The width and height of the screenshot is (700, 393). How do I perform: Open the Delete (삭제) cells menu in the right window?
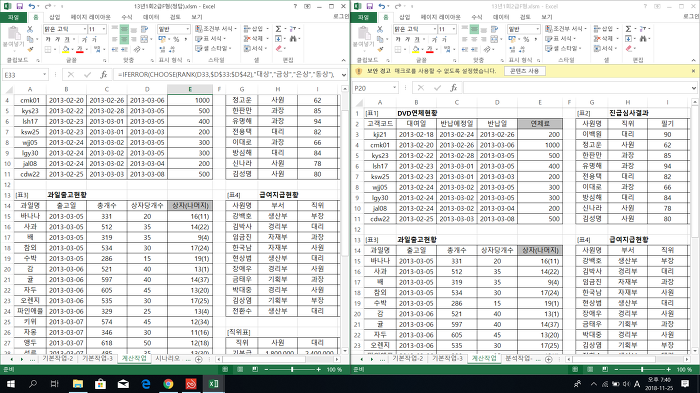pos(606,39)
